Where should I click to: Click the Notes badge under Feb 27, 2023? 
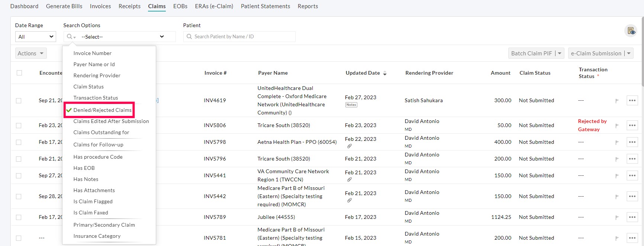(351, 105)
